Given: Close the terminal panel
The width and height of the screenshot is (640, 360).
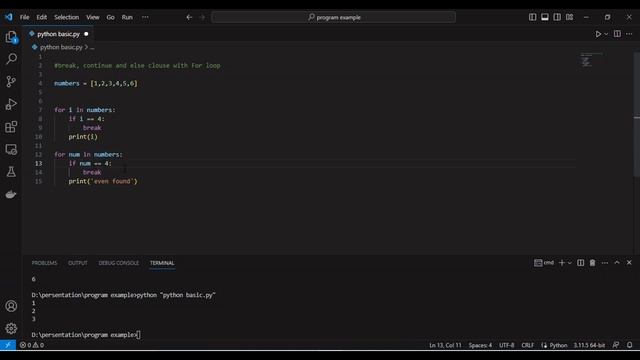Looking at the screenshot, I should [x=629, y=263].
